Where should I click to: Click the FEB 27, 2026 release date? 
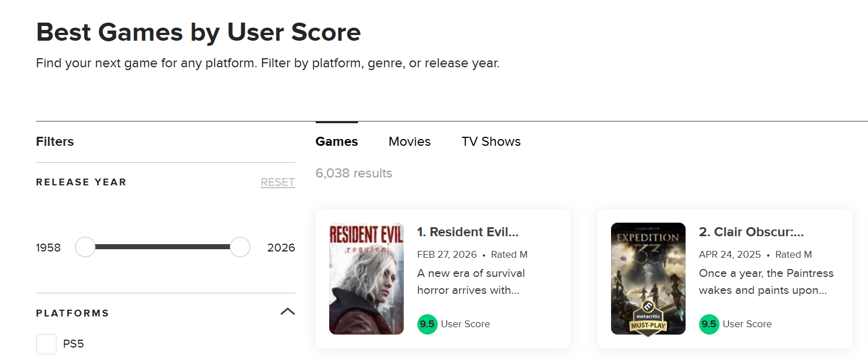point(447,255)
